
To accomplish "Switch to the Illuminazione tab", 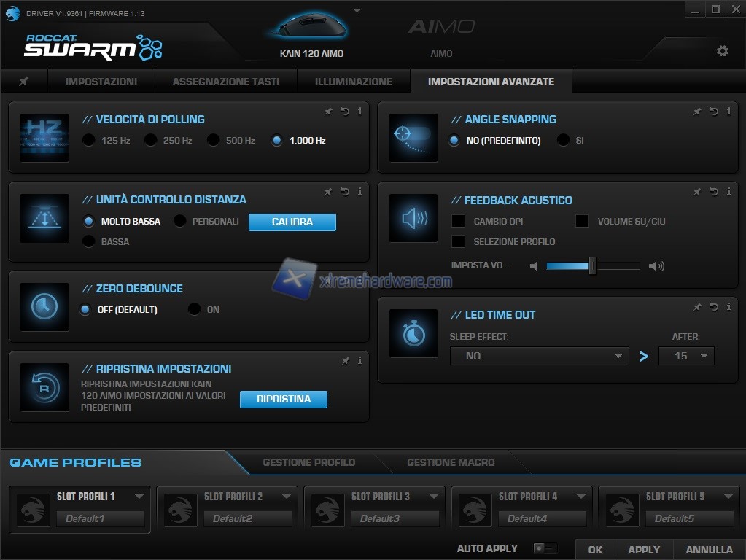I will coord(354,82).
